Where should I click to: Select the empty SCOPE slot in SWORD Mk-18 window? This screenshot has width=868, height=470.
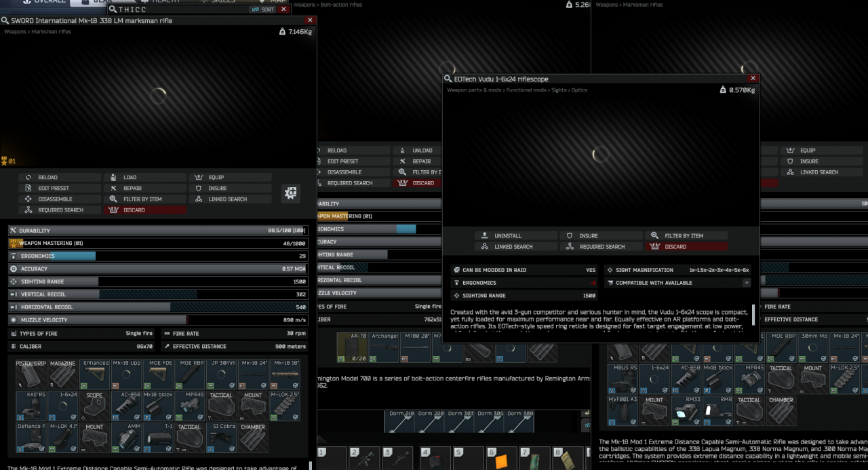coord(95,406)
